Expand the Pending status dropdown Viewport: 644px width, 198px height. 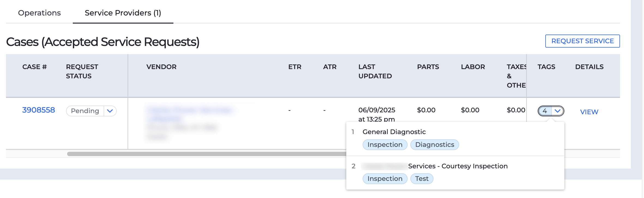110,111
